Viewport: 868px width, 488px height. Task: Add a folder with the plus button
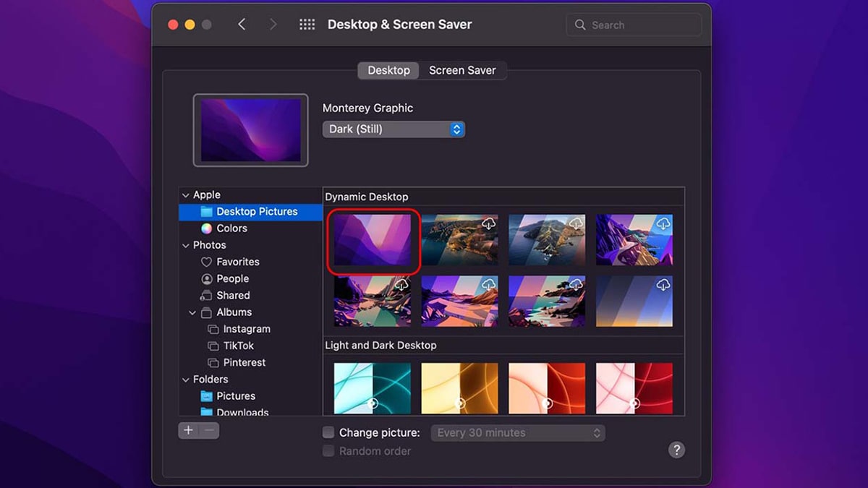[x=188, y=430]
